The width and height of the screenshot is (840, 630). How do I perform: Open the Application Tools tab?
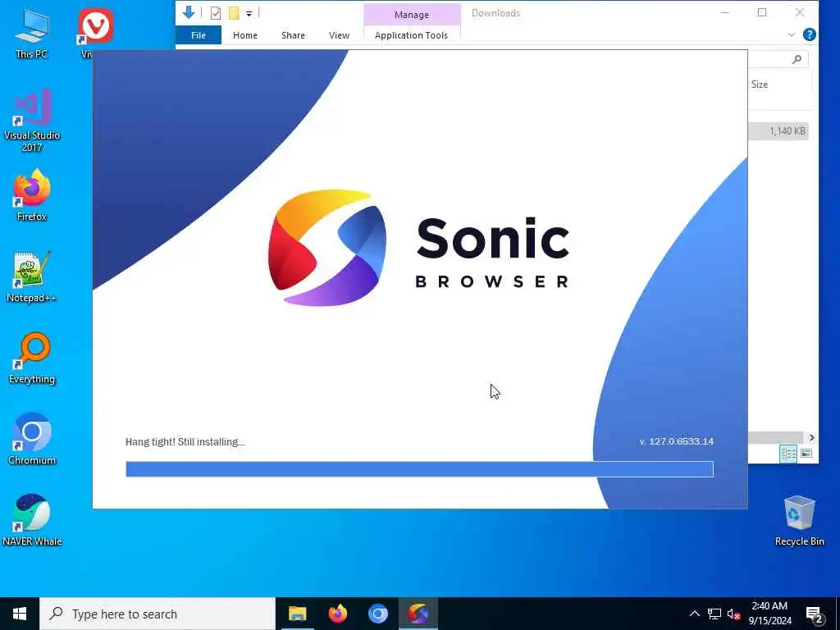[412, 35]
